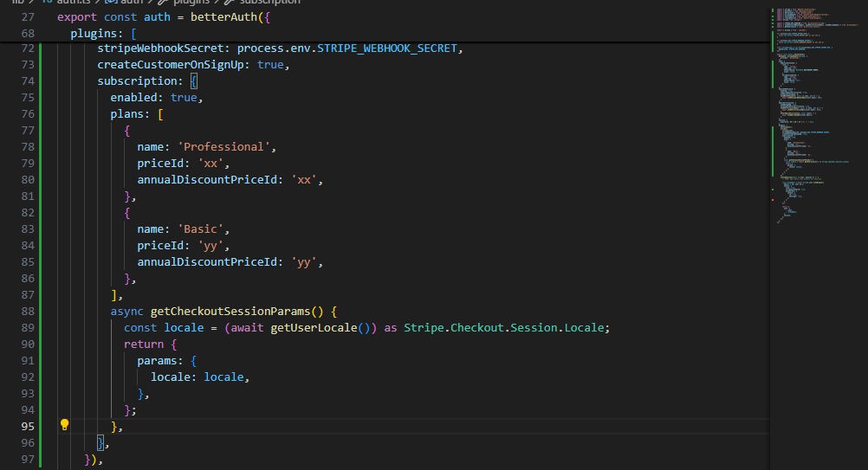Open the lightbulb code actions on line 95
Screen dimensions: 868x470
click(64, 425)
